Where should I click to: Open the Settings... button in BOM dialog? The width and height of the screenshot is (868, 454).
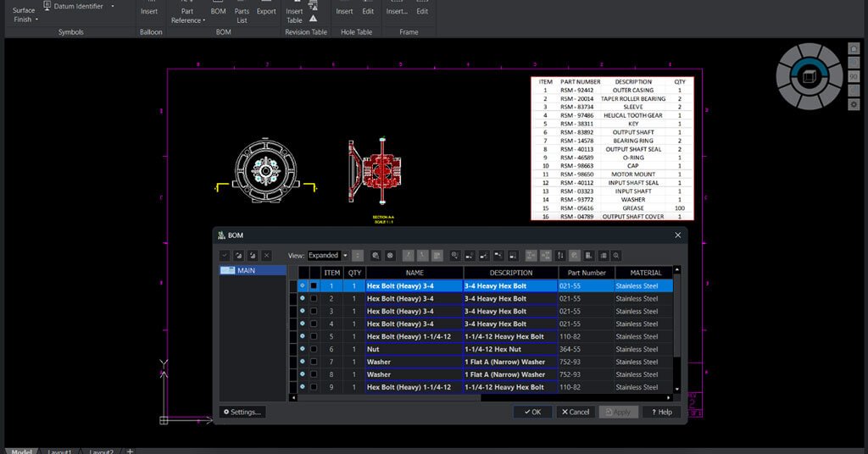coord(243,412)
